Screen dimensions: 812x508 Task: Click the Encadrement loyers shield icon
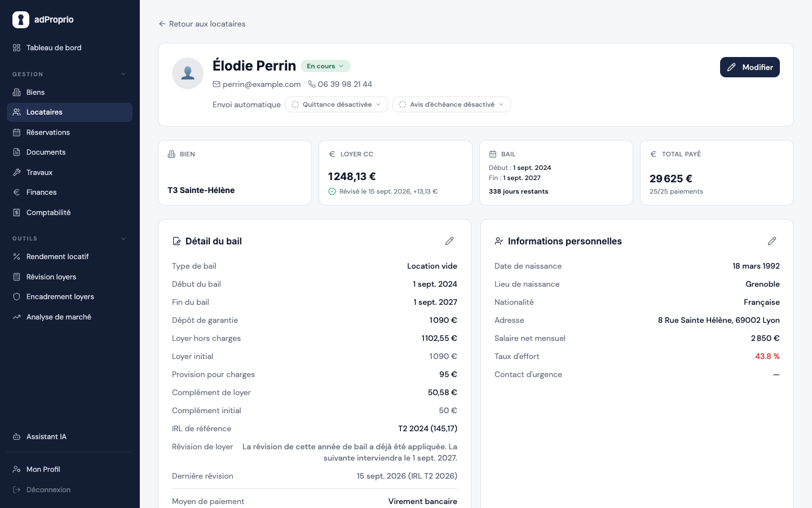pyautogui.click(x=17, y=297)
